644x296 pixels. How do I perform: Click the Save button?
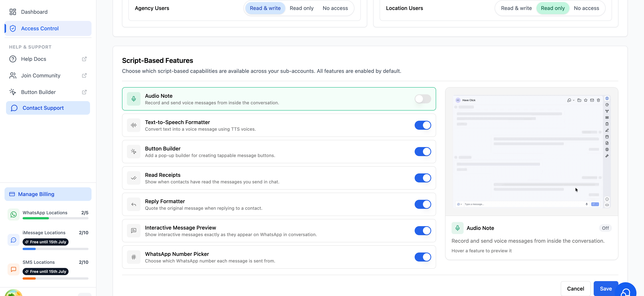tap(606, 289)
